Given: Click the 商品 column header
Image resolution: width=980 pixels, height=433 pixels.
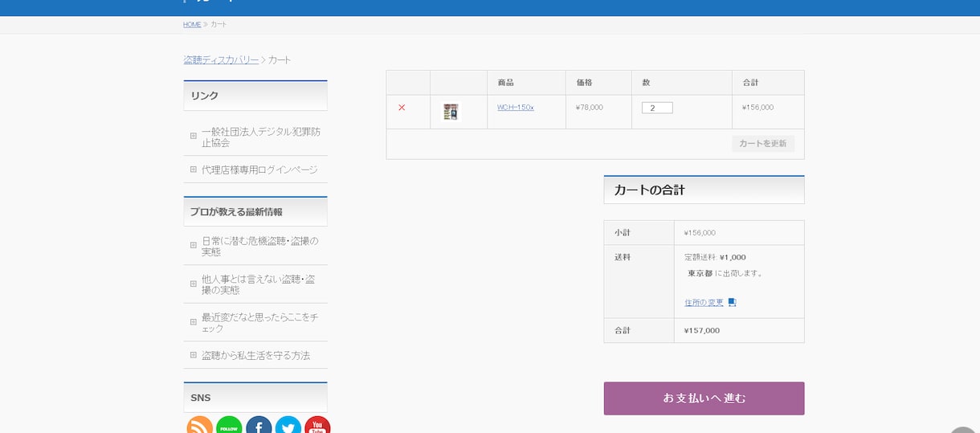Looking at the screenshot, I should (505, 83).
